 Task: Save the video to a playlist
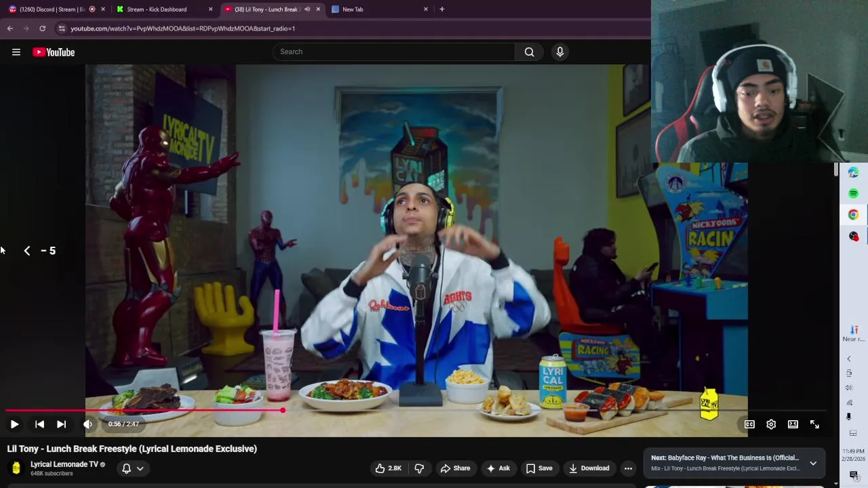539,468
